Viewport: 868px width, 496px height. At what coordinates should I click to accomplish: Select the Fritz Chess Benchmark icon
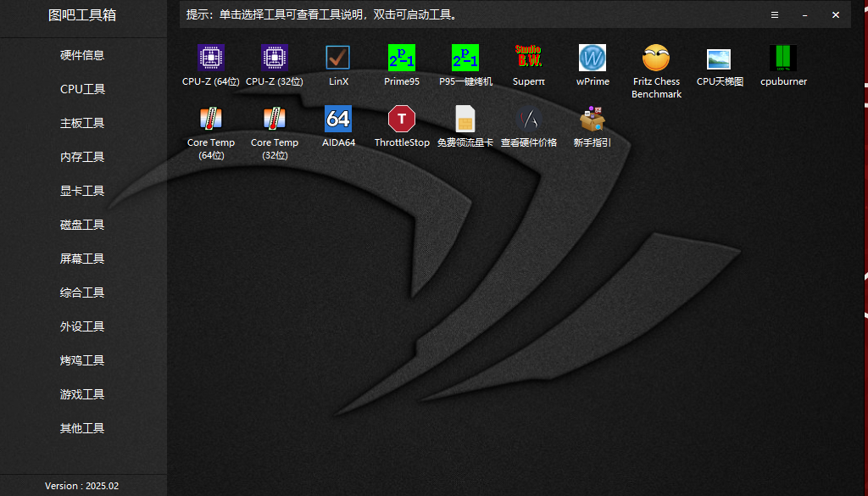click(x=656, y=58)
